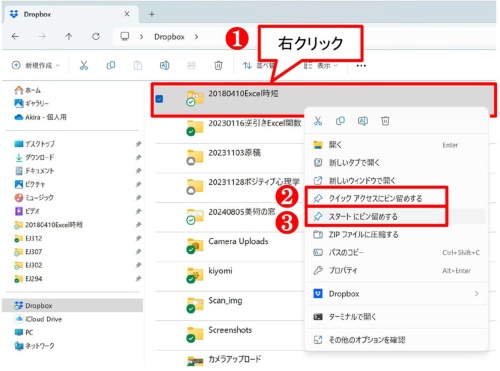
Task: Click the Back navigation arrow
Action: tap(15, 36)
